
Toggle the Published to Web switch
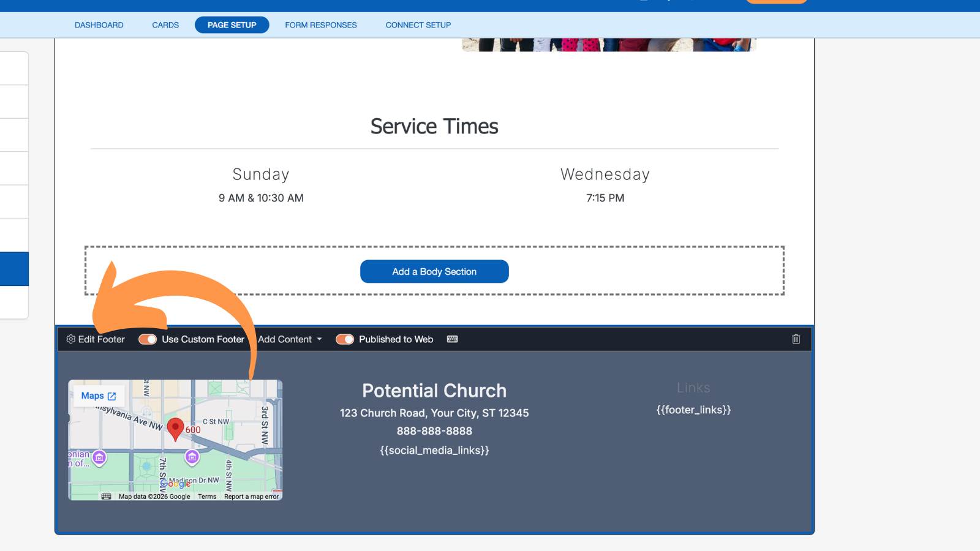click(x=345, y=339)
